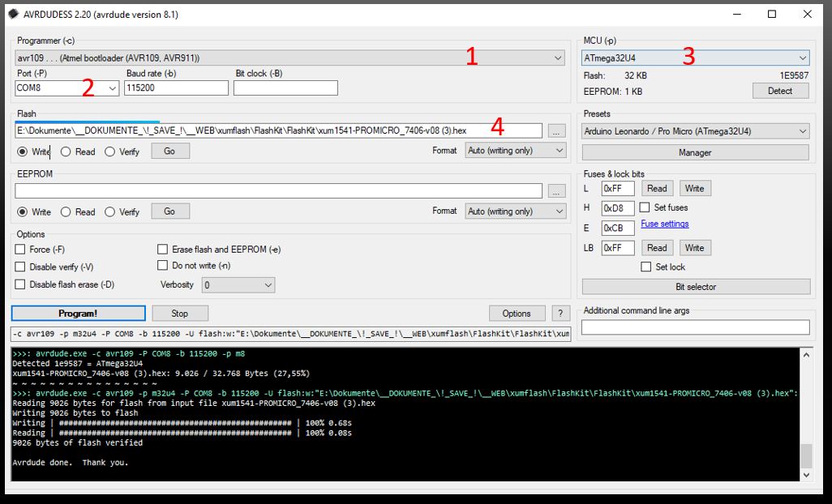Open help with the question mark button
Screen dimensions: 832x504
click(x=560, y=314)
